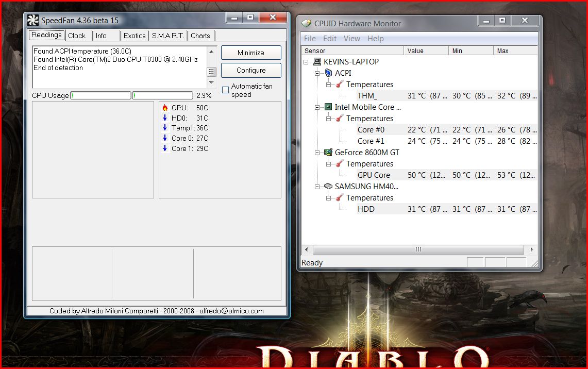
Task: Click the 'Found ACPI temperature (36.0C)' log line
Action: click(x=82, y=52)
